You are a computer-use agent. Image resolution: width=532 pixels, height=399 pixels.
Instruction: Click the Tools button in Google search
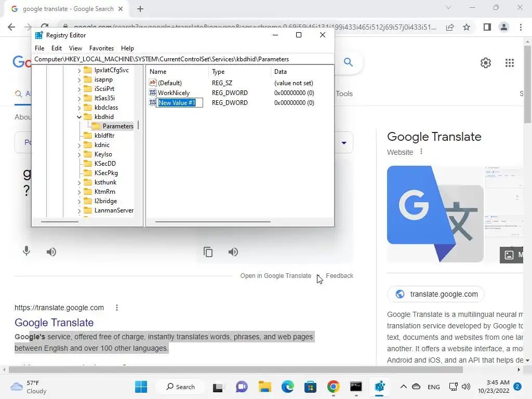[344, 94]
